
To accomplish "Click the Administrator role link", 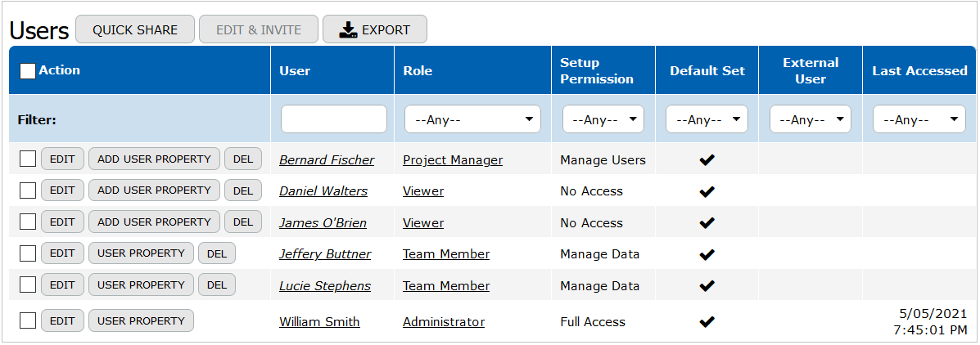I will [444, 322].
